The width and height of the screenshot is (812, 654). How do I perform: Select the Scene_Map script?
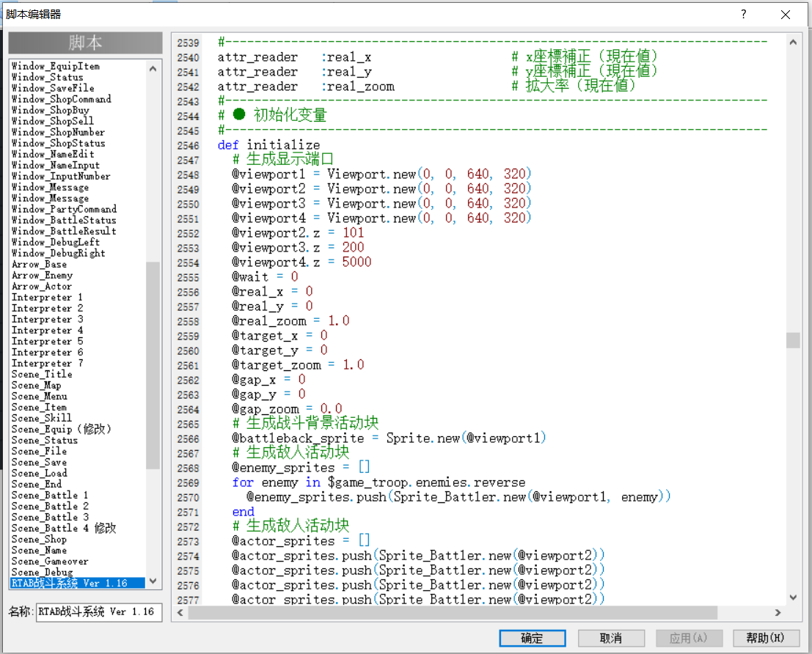(36, 385)
